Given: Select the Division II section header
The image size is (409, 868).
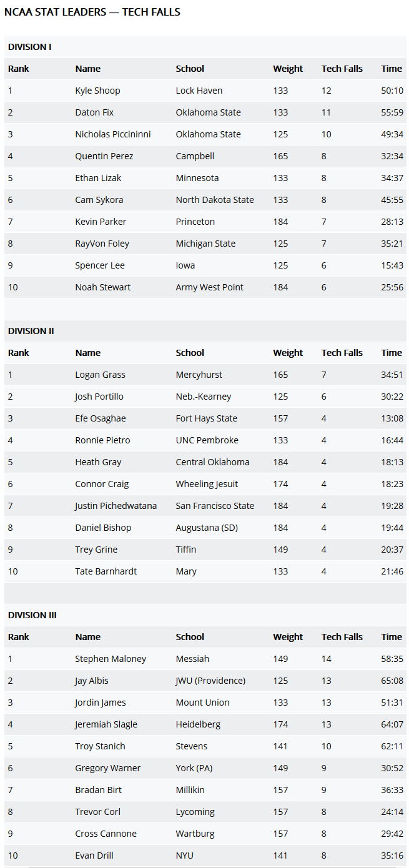Looking at the screenshot, I should (31, 331).
